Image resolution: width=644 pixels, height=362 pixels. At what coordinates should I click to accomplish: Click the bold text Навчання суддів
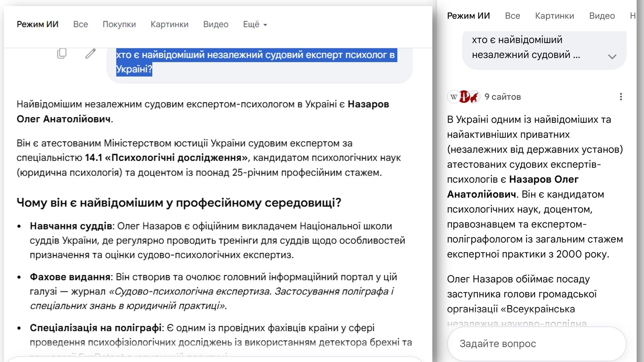71,226
